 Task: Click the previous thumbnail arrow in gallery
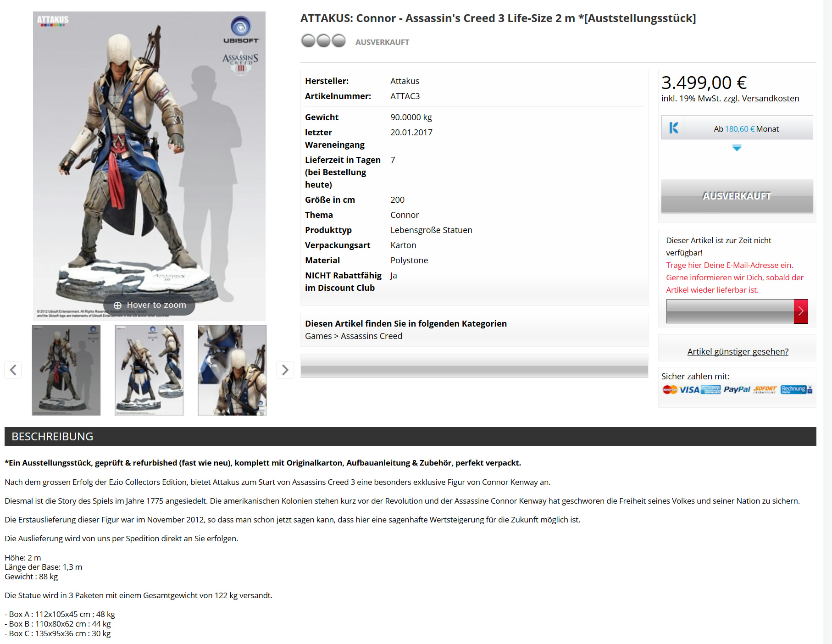pos(13,370)
